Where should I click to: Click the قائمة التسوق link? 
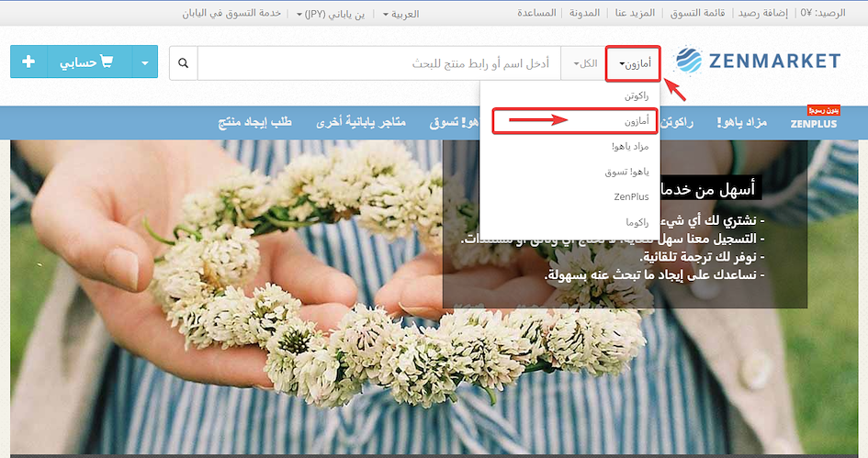click(697, 13)
